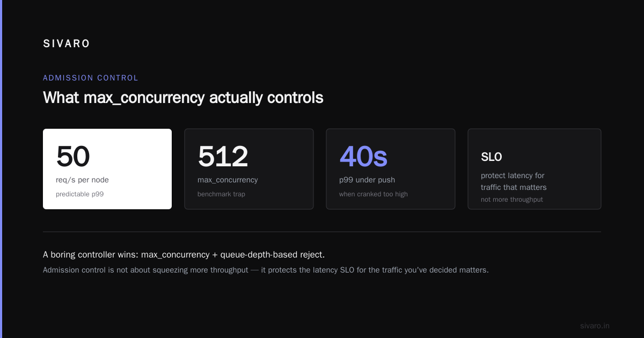
Task: Click the large number 50
Action: tap(73, 157)
